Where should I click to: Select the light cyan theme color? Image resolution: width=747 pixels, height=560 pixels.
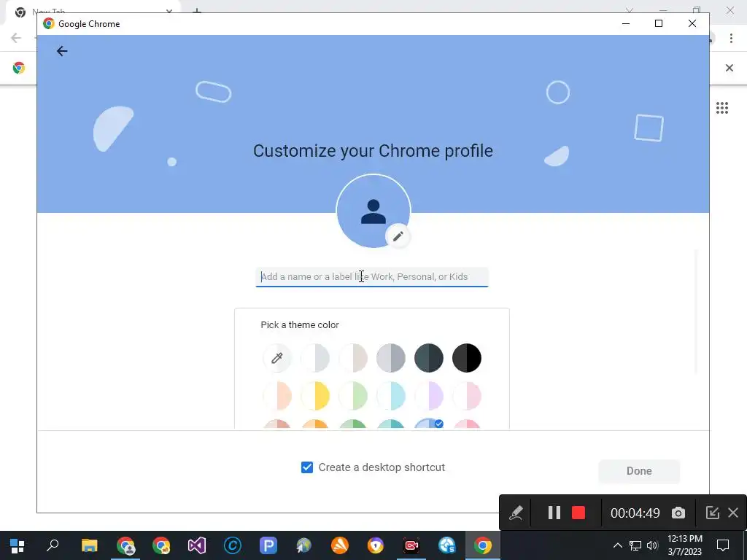[x=391, y=396]
